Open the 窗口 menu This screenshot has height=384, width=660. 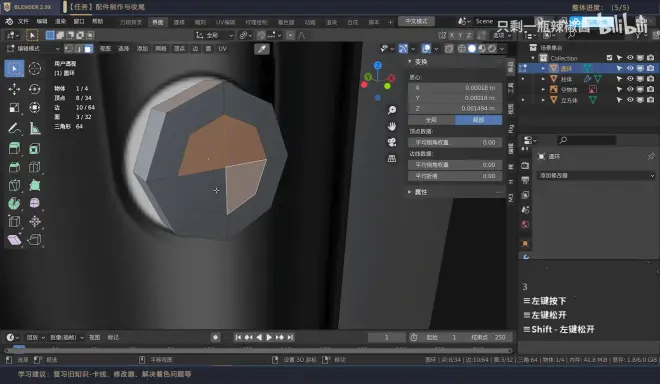click(79, 21)
